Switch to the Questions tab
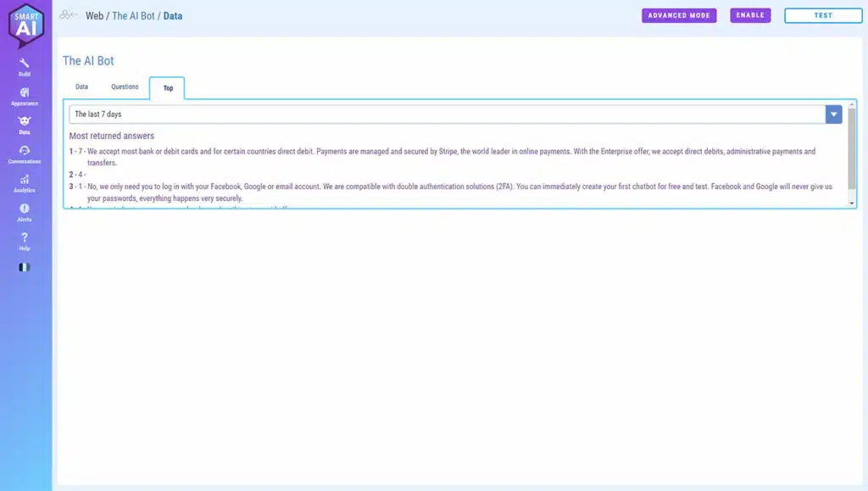This screenshot has width=868, height=491. [x=125, y=86]
